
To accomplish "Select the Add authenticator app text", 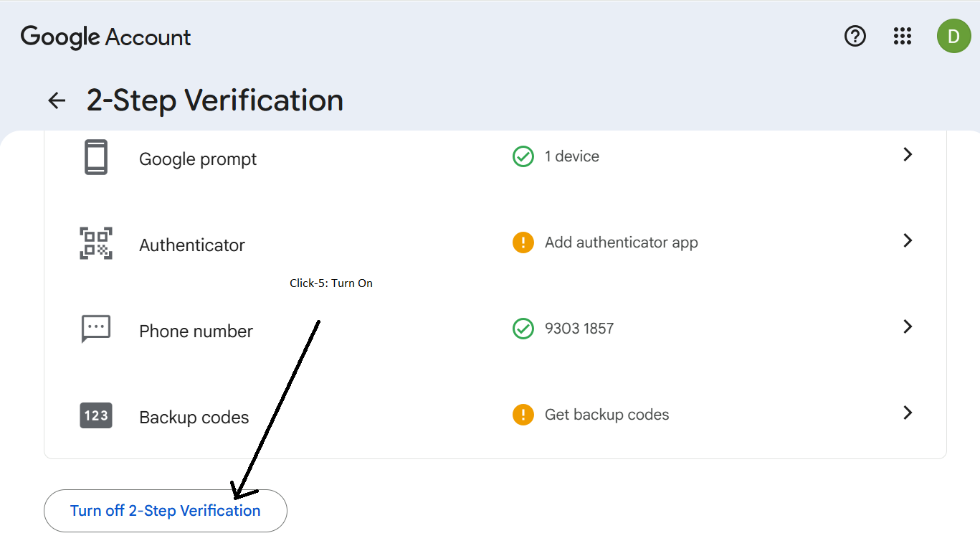I will tap(622, 242).
